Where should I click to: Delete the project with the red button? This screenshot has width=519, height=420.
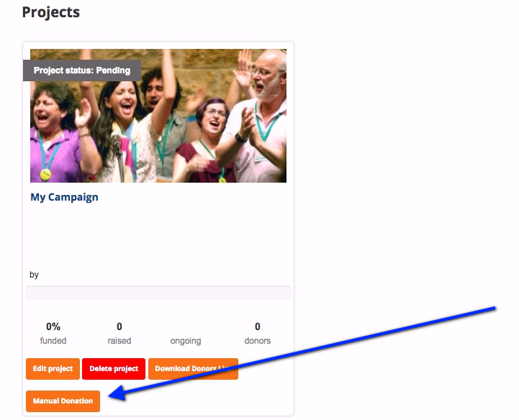coord(114,369)
